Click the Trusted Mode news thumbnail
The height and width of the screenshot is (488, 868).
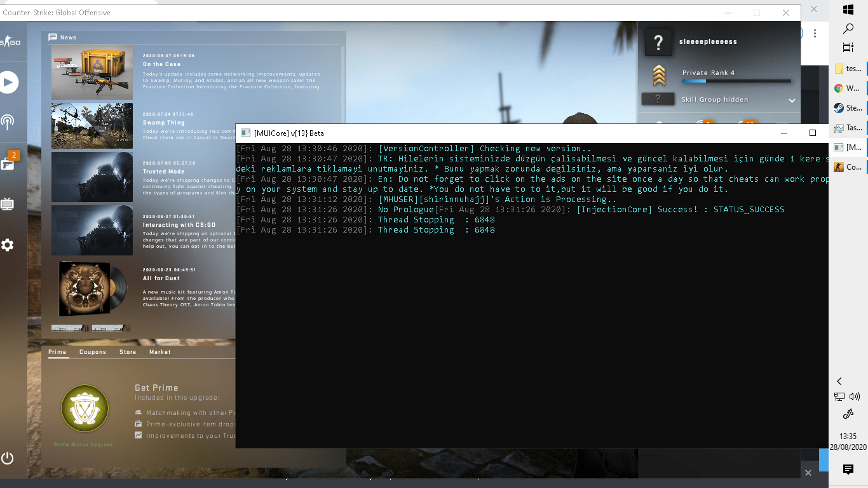coord(92,177)
